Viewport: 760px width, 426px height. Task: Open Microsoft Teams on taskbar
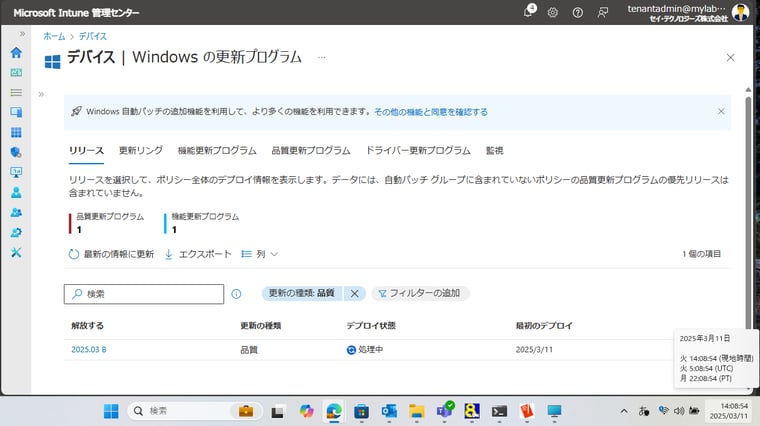(x=444, y=411)
